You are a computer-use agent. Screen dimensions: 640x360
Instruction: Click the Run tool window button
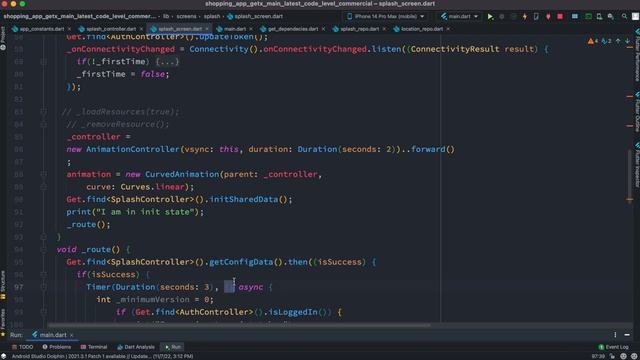(173, 347)
